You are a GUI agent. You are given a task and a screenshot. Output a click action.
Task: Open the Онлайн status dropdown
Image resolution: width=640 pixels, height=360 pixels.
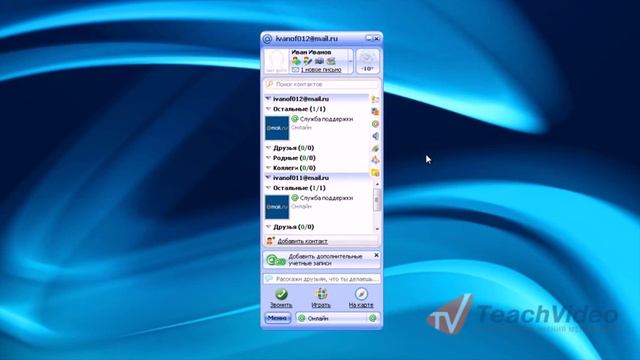331,318
